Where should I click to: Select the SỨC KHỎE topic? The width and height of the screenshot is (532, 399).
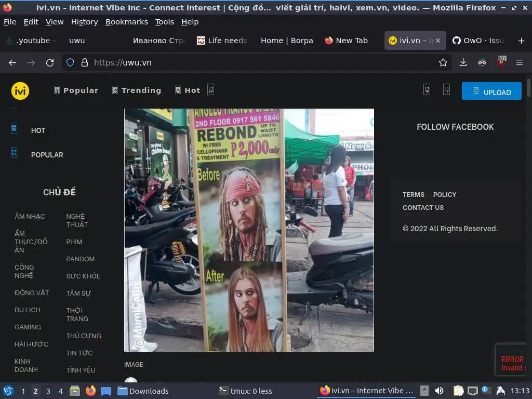(x=83, y=276)
